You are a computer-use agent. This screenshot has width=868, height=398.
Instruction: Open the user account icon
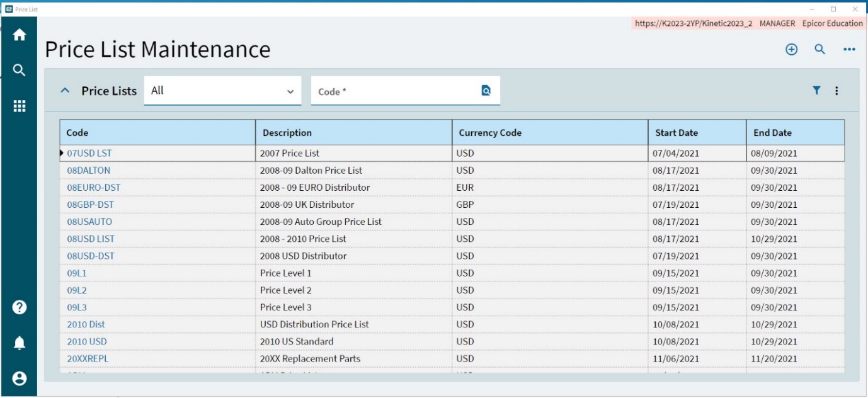tap(20, 378)
